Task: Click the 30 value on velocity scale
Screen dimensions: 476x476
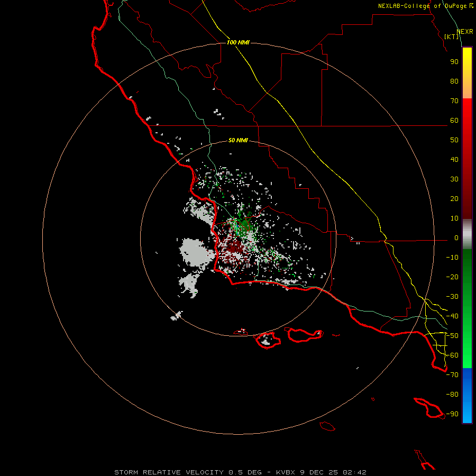Action: tap(454, 179)
